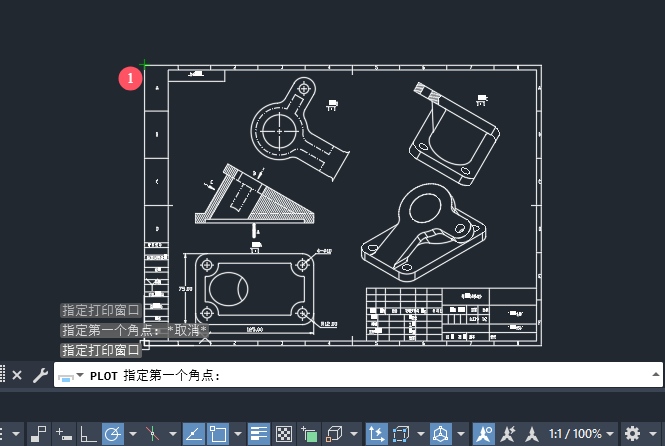Screen dimensions: 665x446
Task: Turn off 2D Object Snap
Action: (218, 434)
